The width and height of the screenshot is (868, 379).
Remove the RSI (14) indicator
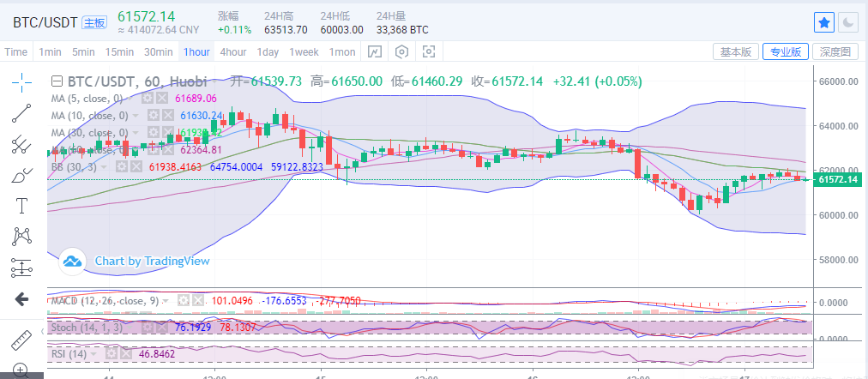coord(125,353)
